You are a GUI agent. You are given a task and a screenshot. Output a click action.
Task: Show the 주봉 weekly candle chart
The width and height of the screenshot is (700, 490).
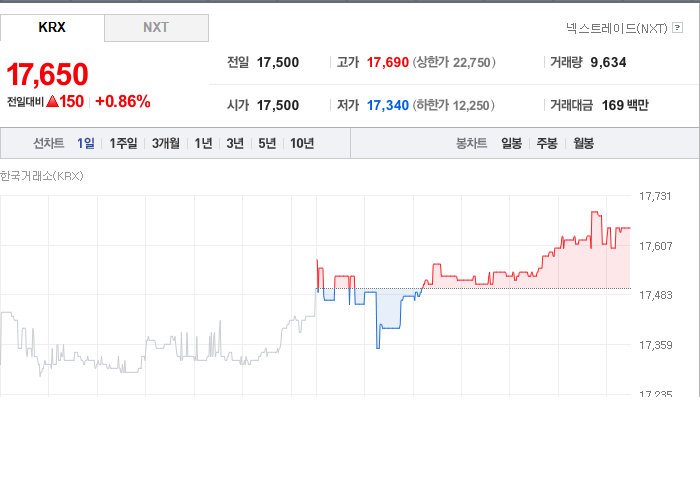pyautogui.click(x=547, y=143)
